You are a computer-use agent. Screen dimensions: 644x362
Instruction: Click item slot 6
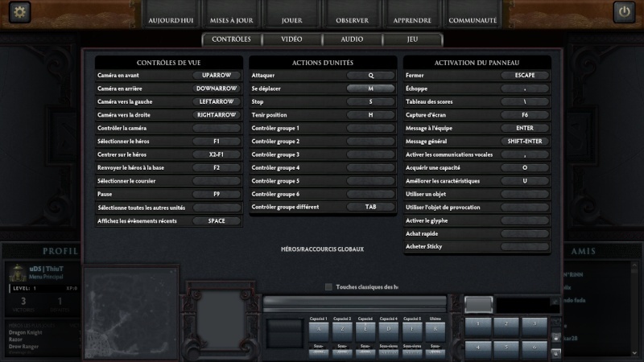(x=535, y=350)
